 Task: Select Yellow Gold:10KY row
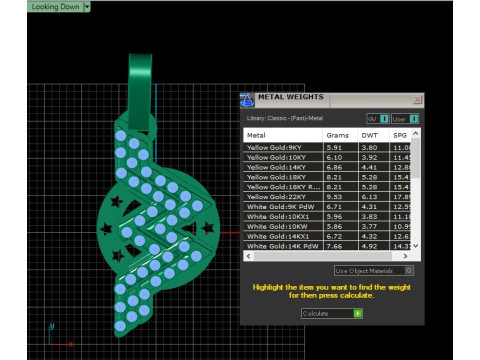[x=327, y=157]
